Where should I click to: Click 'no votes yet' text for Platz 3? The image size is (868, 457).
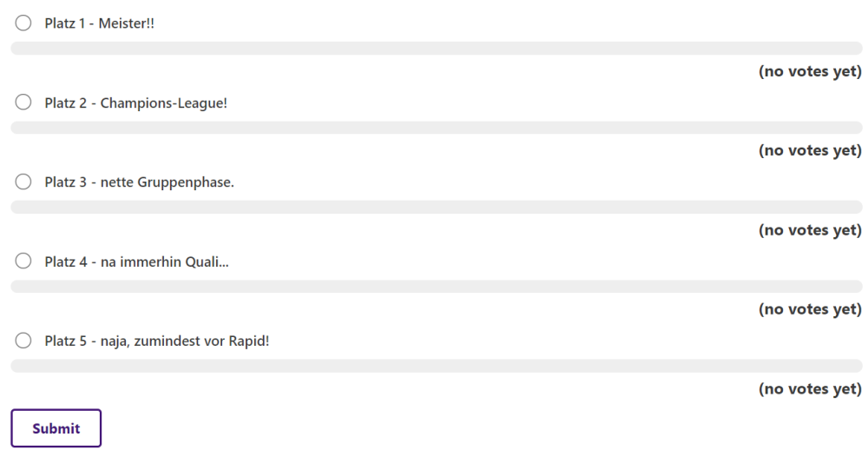click(x=810, y=230)
